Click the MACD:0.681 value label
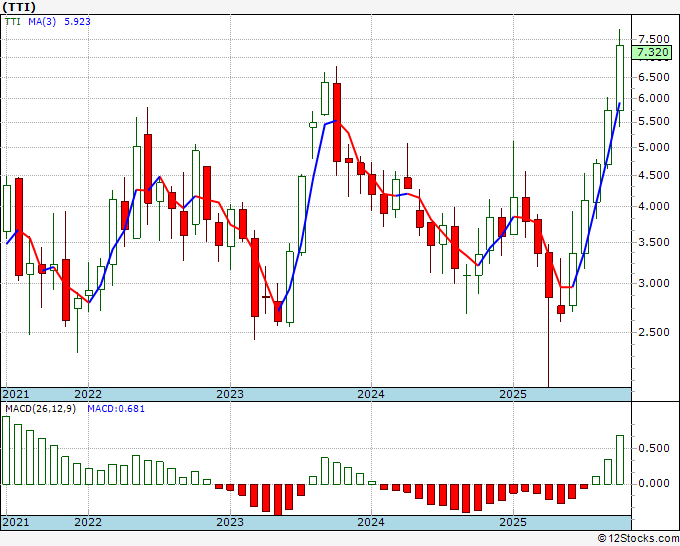680x546 pixels. (116, 409)
